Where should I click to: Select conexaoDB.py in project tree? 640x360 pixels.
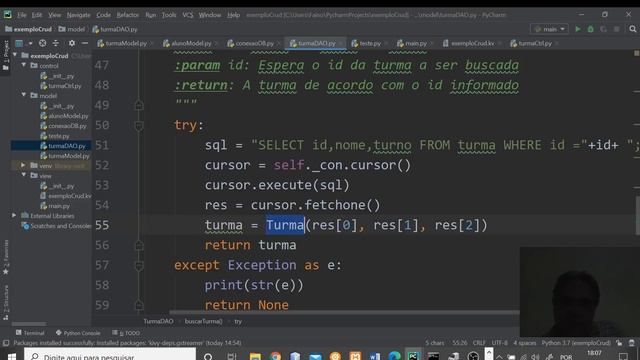[x=67, y=126]
